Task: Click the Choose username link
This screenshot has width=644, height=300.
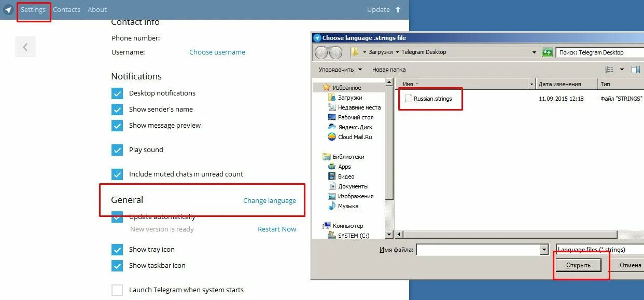Action: point(217,52)
